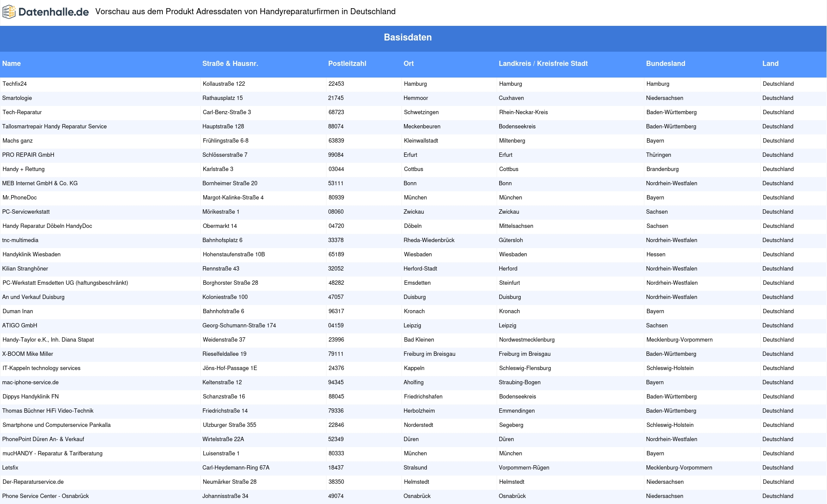Screen dimensions: 827x504
Task: Click IT-Kappeln technology services cell
Action: click(x=42, y=368)
